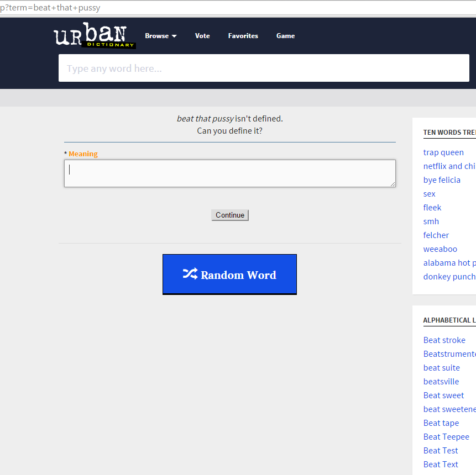Open the Vote page
Viewport: 476px width, 475px height.
coord(202,36)
